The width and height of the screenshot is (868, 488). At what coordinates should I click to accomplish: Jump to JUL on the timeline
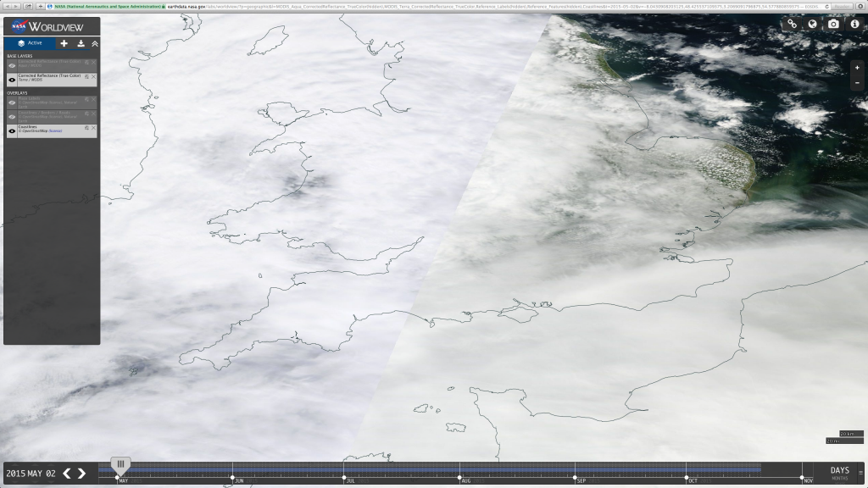(x=350, y=481)
